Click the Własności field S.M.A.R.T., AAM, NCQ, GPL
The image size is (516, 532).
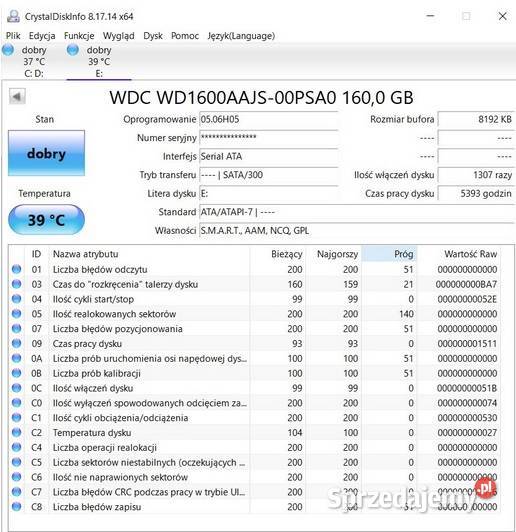357,230
